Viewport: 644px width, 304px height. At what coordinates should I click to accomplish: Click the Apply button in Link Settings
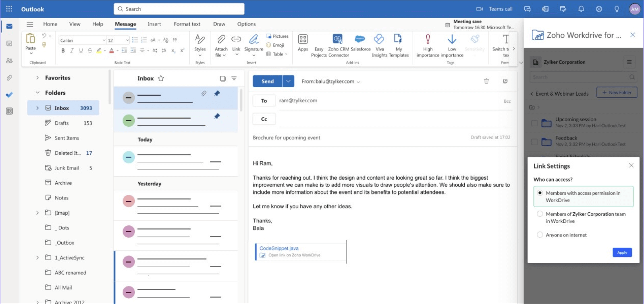click(x=622, y=252)
